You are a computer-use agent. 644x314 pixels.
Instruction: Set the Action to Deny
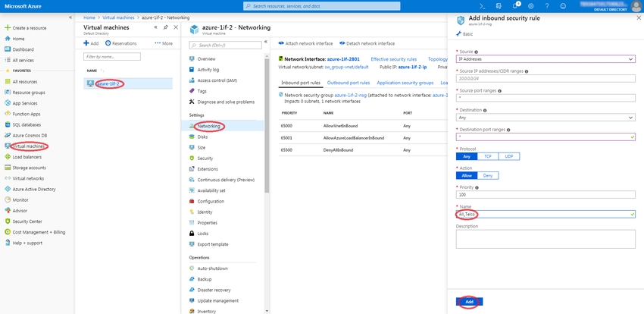click(487, 175)
